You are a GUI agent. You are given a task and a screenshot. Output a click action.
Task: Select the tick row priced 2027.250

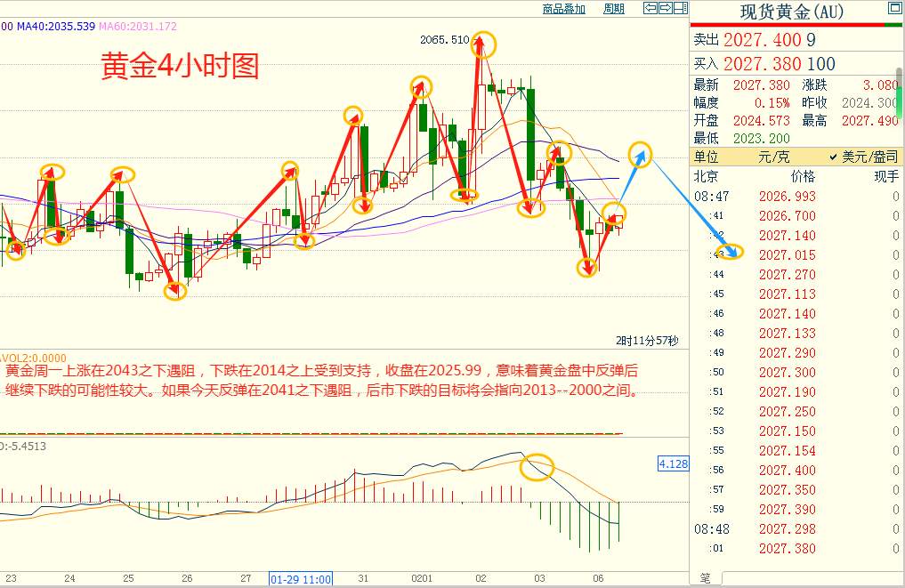[796, 412]
